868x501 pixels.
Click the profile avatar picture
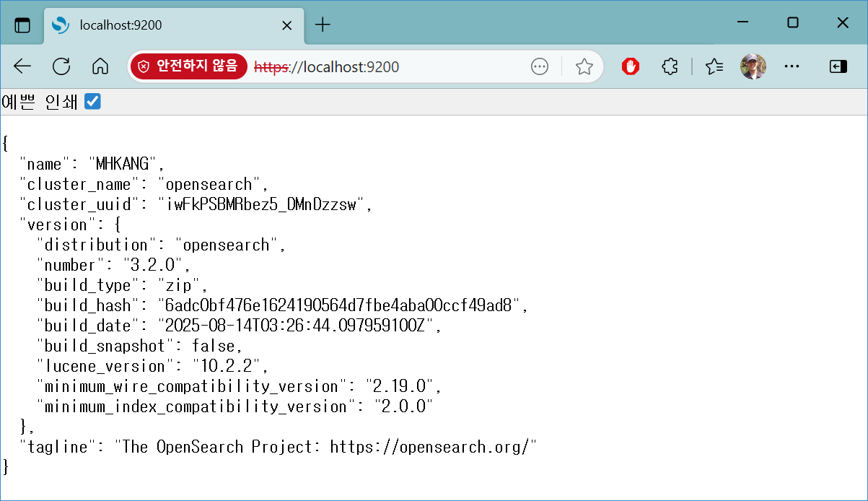(753, 66)
